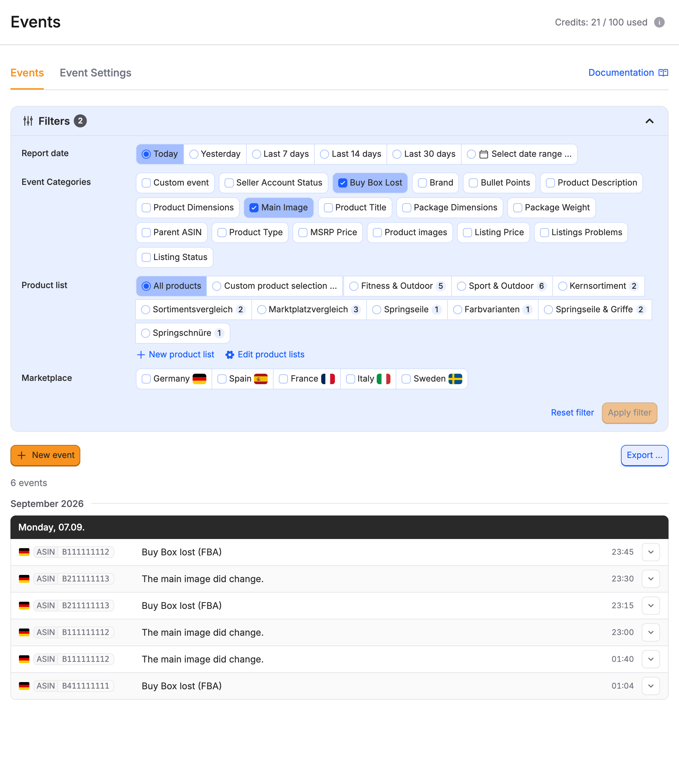Select the Kernsortiment product list

[598, 286]
